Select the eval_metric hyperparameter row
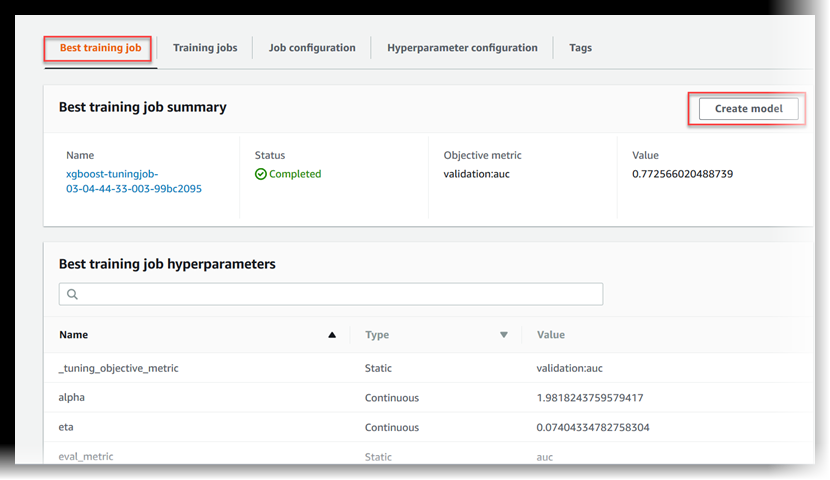 point(86,457)
